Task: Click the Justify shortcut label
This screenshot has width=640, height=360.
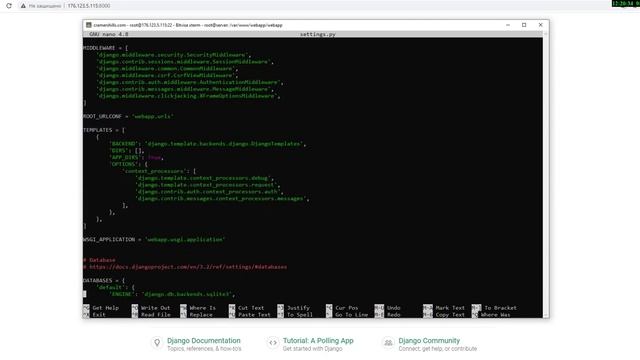Action: tap(298, 308)
